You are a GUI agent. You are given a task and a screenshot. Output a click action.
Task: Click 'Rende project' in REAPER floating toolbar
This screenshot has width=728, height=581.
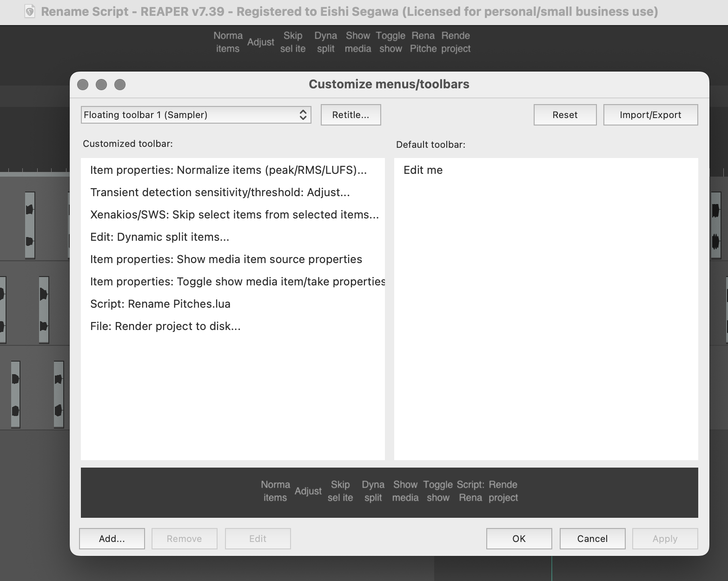point(456,42)
